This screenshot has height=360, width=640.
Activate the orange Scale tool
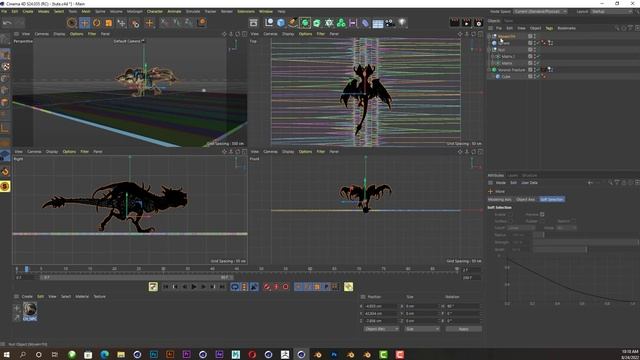tap(109, 23)
